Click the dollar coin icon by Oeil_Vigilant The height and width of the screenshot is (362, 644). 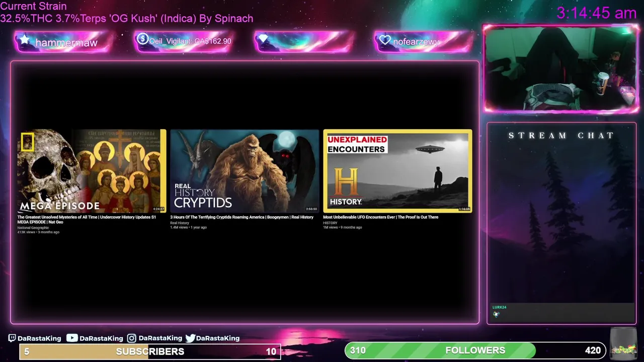point(142,39)
